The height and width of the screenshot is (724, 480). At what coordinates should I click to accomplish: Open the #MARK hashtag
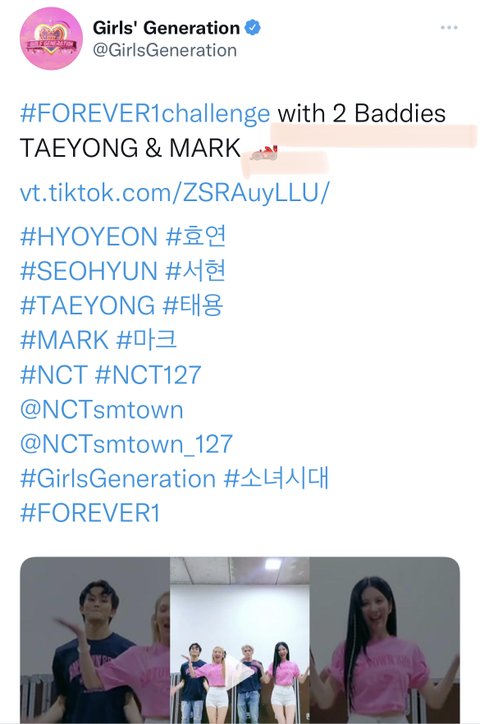64,340
